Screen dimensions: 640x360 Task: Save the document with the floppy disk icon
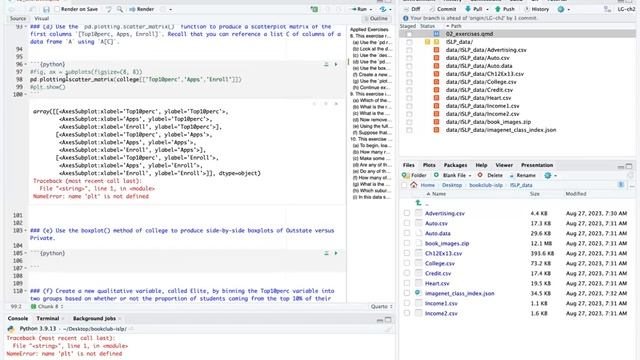coord(46,9)
